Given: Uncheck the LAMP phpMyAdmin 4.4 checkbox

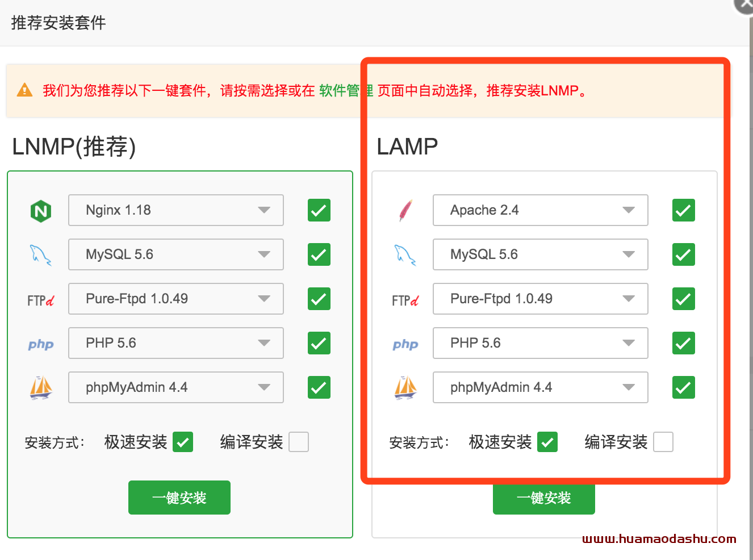Looking at the screenshot, I should click(x=684, y=387).
